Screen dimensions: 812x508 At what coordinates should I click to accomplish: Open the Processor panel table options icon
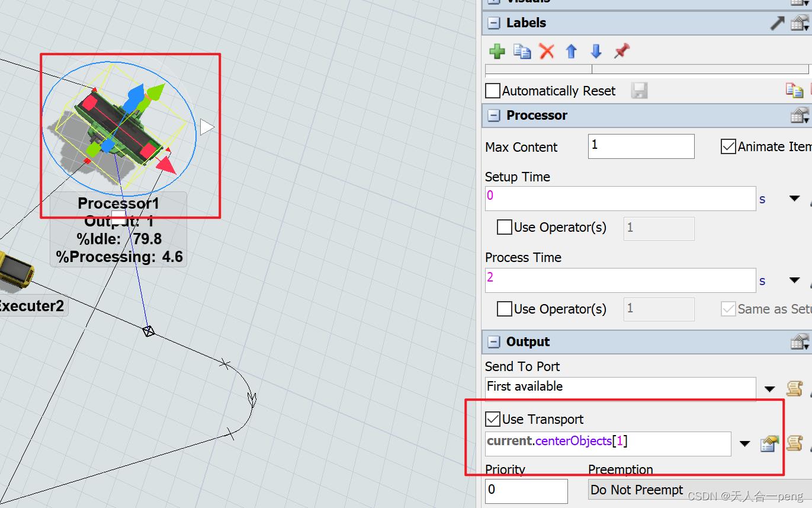800,116
